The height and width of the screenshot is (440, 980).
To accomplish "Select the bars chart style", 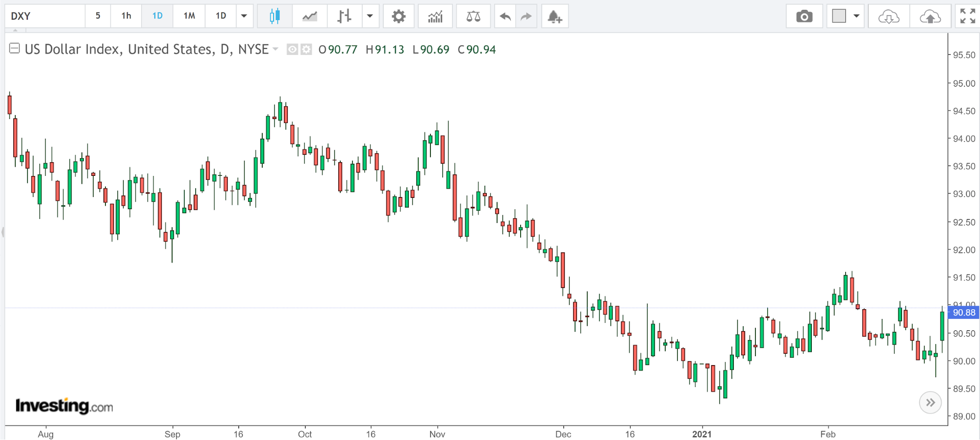I will pos(345,16).
